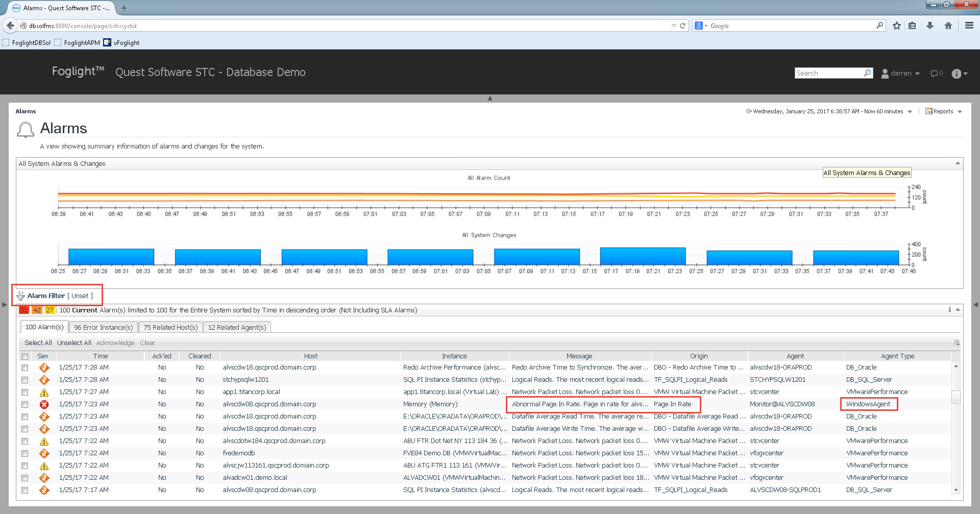Open the 75 Related Host(s) tab
The width and height of the screenshot is (980, 514).
point(170,327)
